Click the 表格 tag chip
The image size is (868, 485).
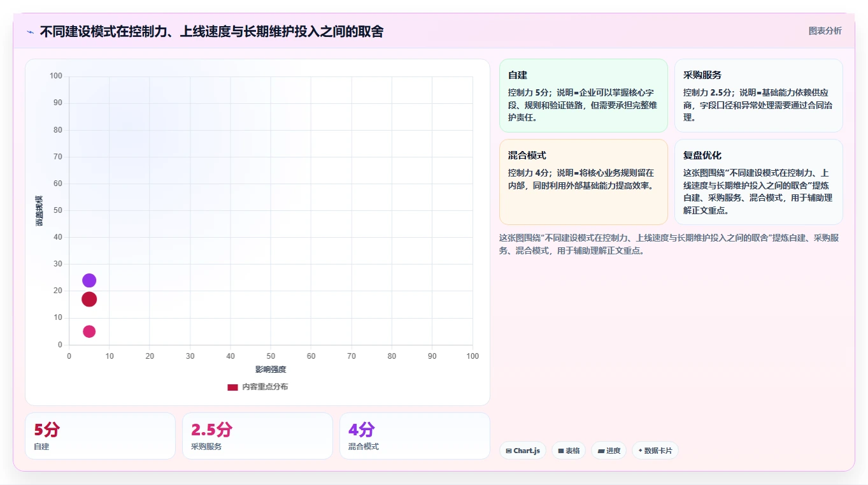[x=569, y=451]
